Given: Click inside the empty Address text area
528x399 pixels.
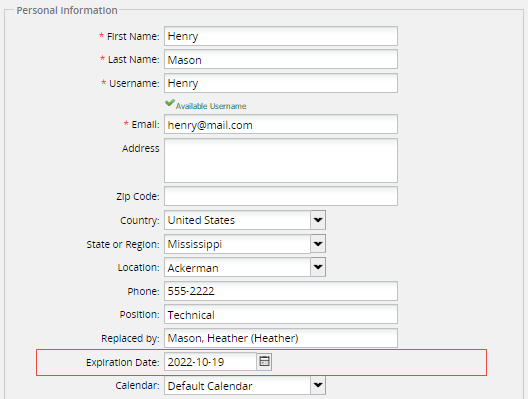Looking at the screenshot, I should (281, 161).
